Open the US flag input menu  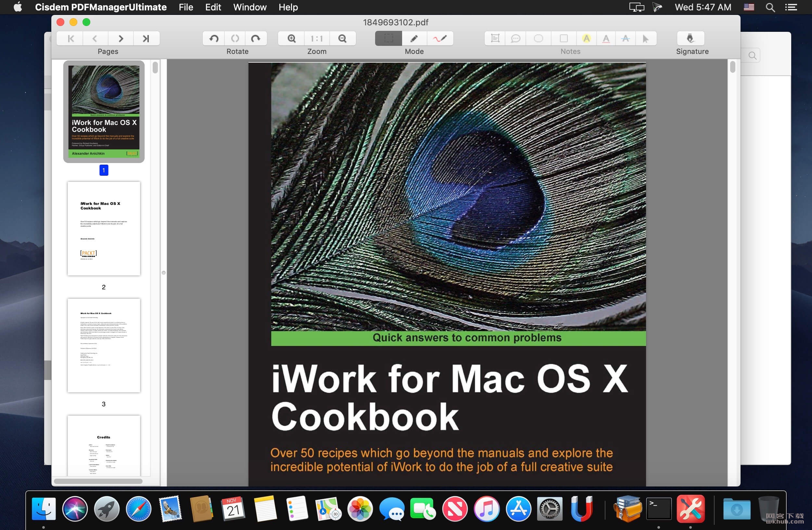click(749, 7)
